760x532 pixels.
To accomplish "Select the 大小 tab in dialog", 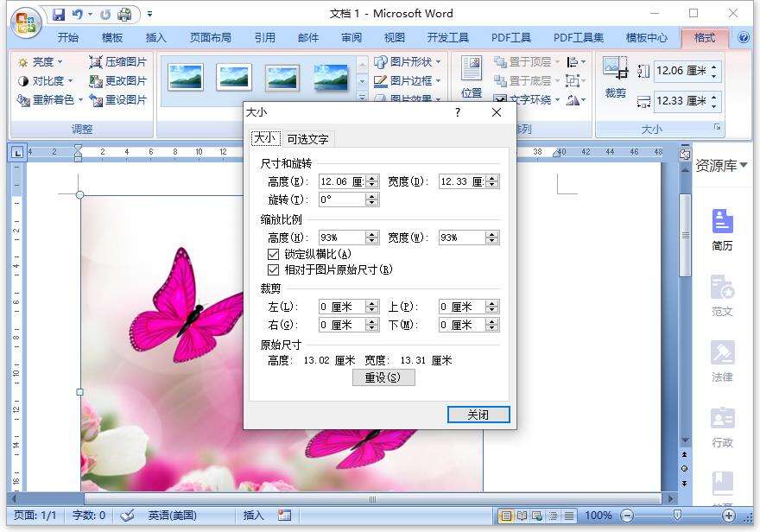I will 266,138.
